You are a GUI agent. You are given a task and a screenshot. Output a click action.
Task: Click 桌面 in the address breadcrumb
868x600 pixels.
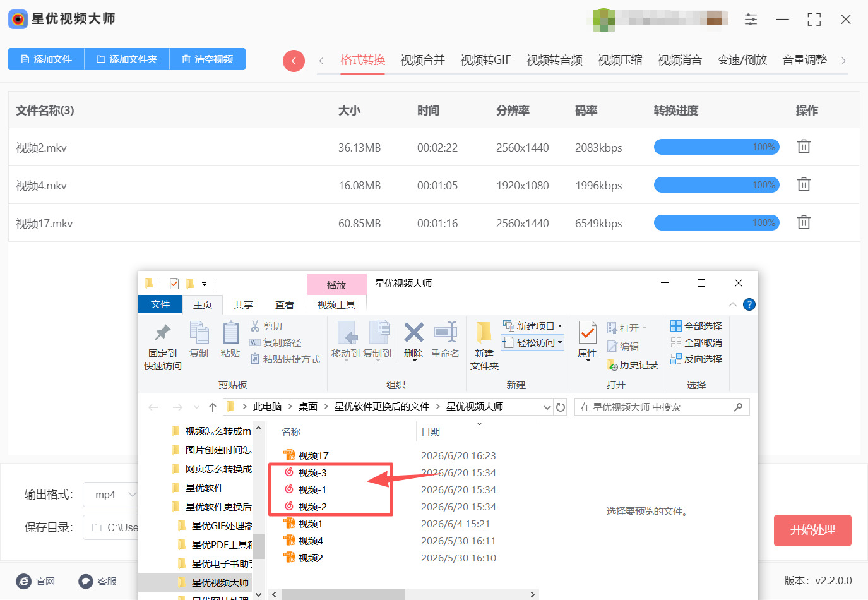(308, 407)
